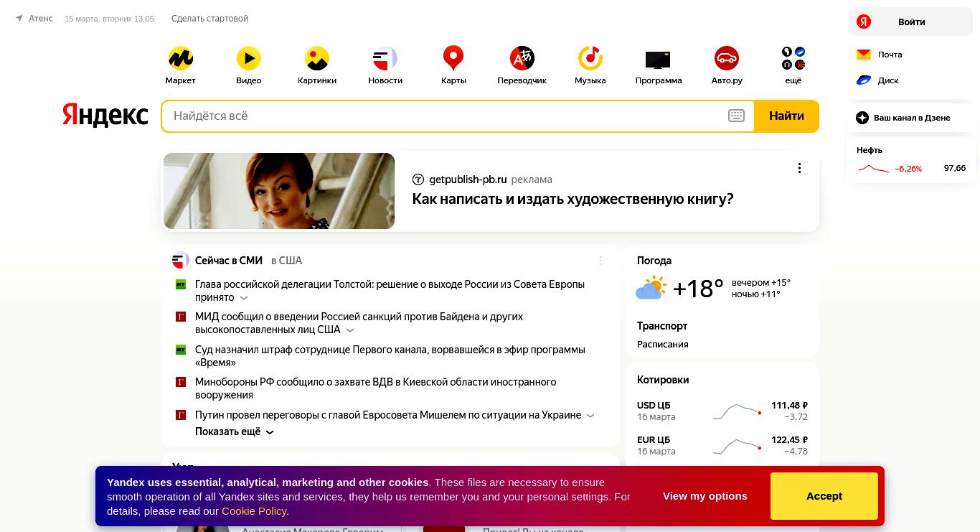Open the Cookie Policy link

(254, 511)
